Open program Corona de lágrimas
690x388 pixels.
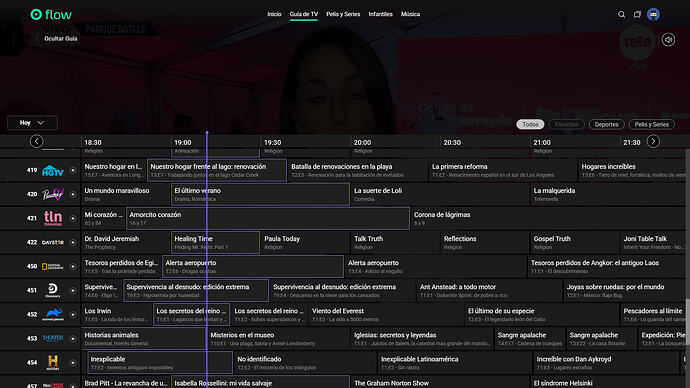(x=548, y=218)
